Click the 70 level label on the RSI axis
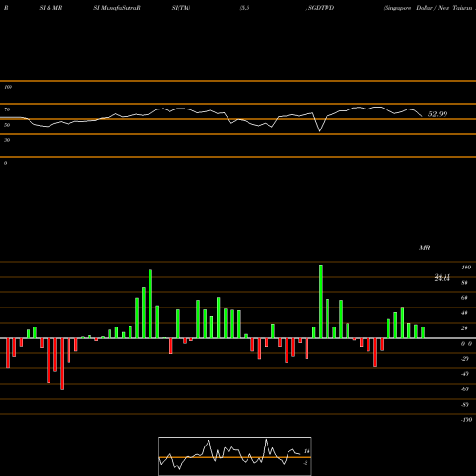Image resolution: width=476 pixels, height=476 pixels. pyautogui.click(x=7, y=109)
